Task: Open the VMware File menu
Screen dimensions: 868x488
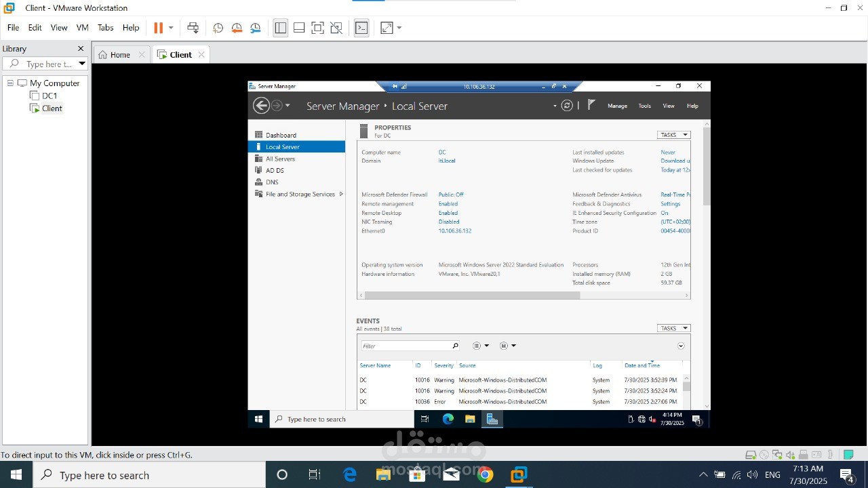Action: pyautogui.click(x=13, y=28)
